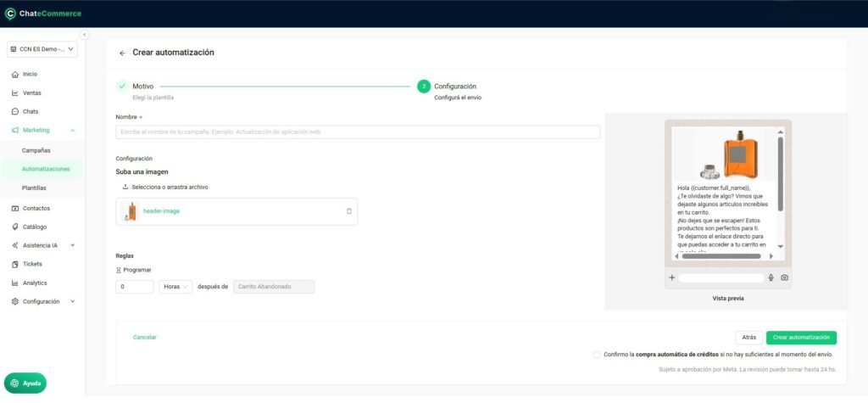Click the Inicio home icon
868x403 pixels.
tap(15, 75)
